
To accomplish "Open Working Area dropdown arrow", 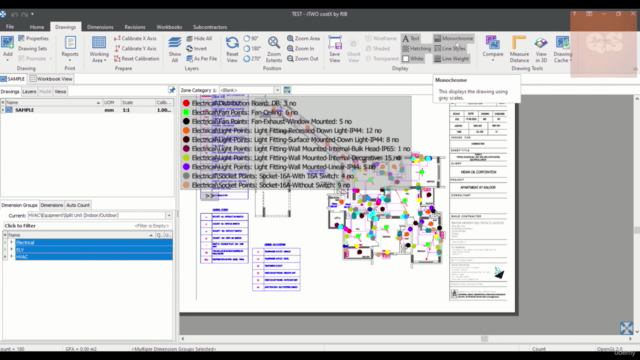I will [x=105, y=60].
